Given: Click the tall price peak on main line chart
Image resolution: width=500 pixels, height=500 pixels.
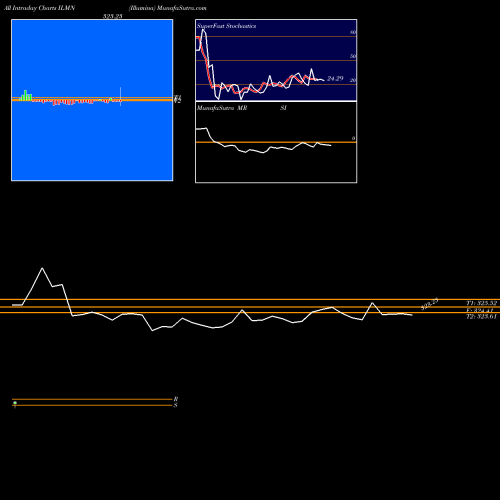Looking at the screenshot, I should [42, 268].
